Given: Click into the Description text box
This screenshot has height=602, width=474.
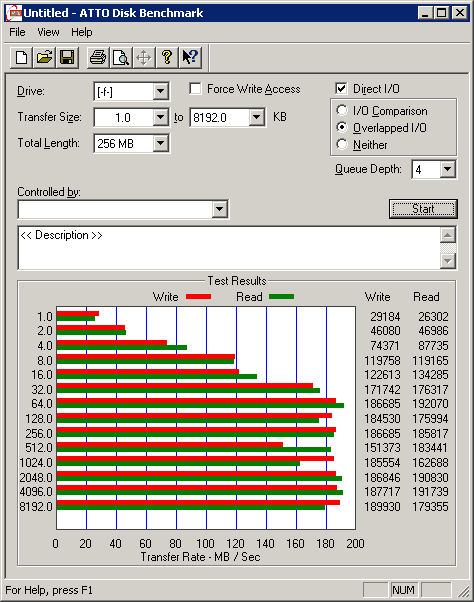Looking at the screenshot, I should (x=229, y=248).
